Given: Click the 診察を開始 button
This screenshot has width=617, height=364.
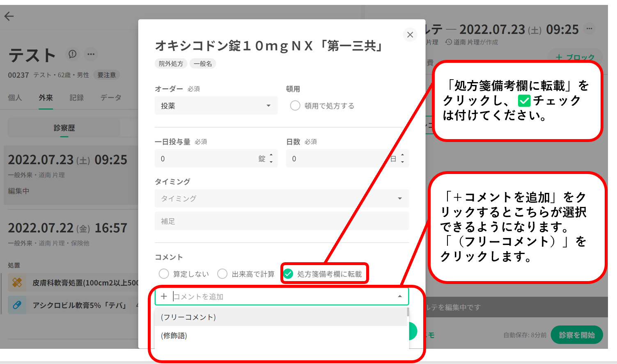Looking at the screenshot, I should (x=577, y=335).
